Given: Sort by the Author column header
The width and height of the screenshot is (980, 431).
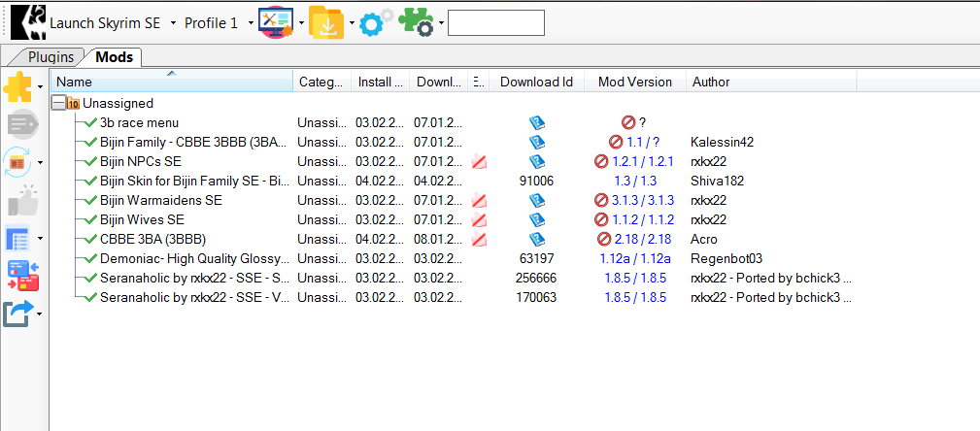Looking at the screenshot, I should click(x=711, y=82).
